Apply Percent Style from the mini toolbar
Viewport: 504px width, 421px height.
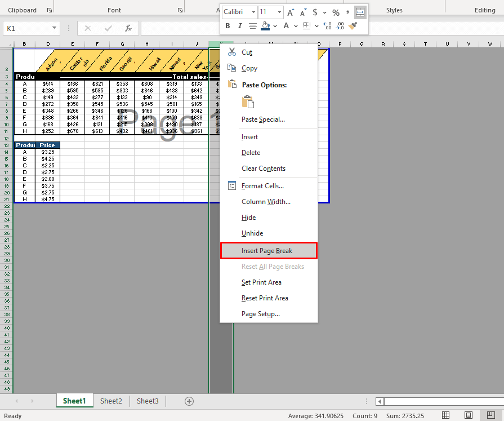click(336, 11)
